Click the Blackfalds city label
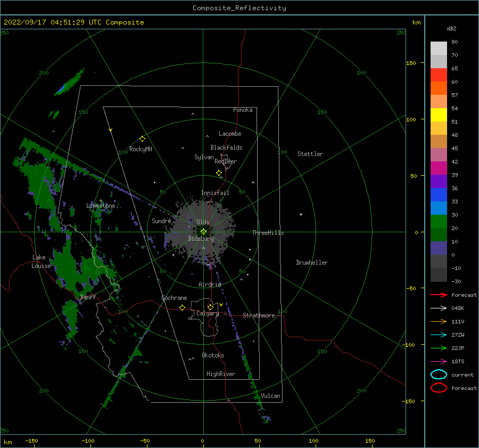Screen dimensions: 479x448 [226, 148]
